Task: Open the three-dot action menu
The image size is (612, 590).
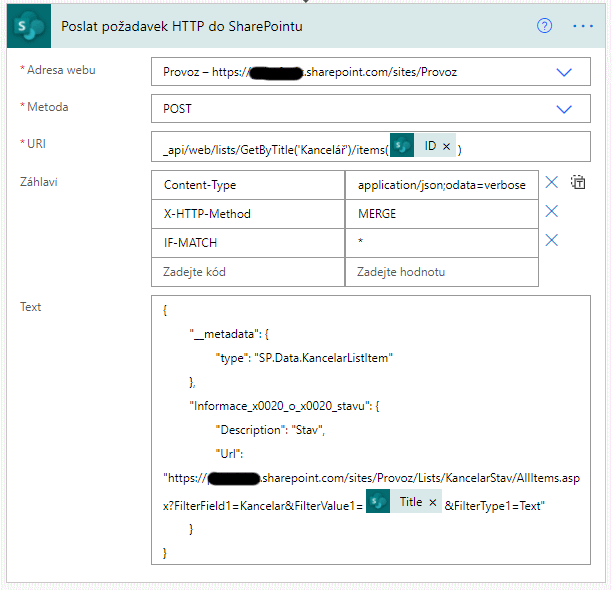Action: coord(583,26)
